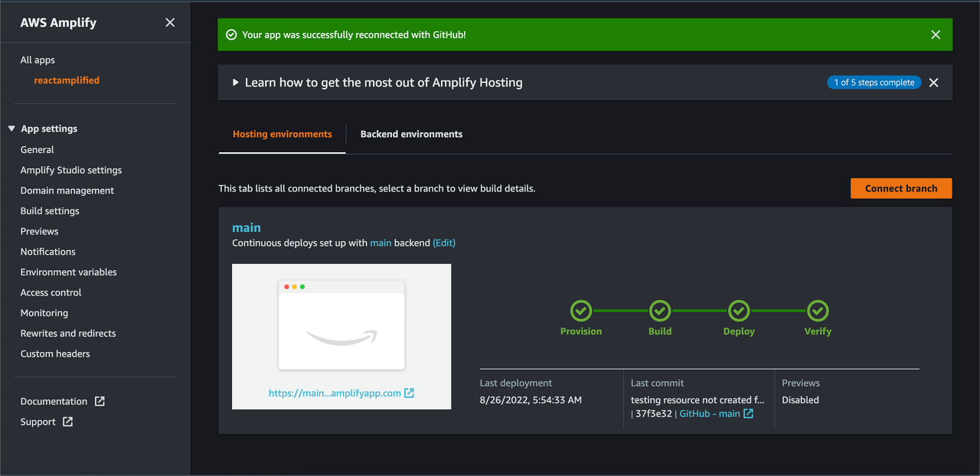980x476 pixels.
Task: Click the AWS Amplify sidebar title
Action: click(x=58, y=22)
